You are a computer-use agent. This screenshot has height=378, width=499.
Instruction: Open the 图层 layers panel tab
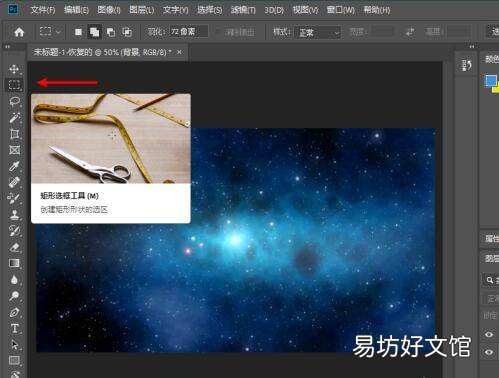[492, 258]
